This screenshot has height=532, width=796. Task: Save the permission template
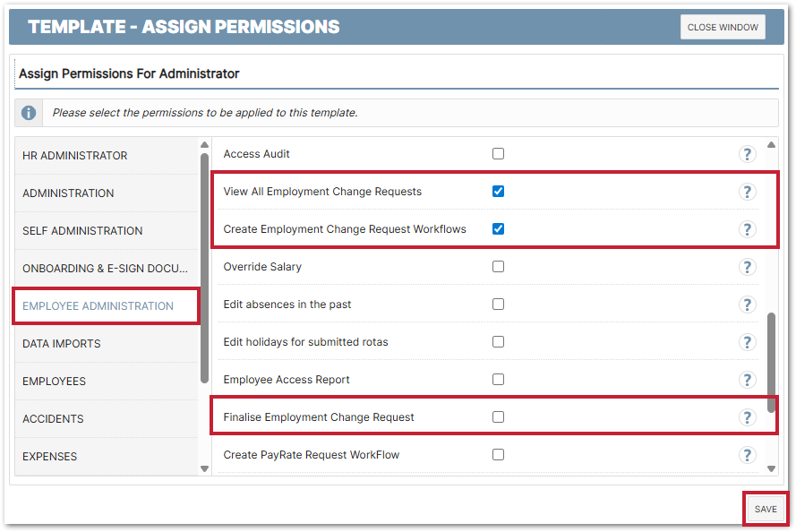click(x=766, y=509)
